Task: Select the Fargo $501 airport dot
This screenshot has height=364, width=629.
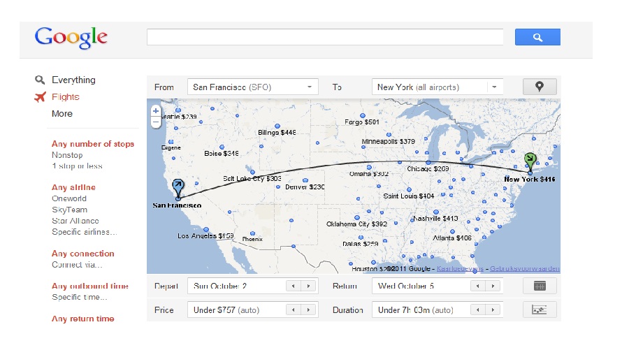Action: [x=363, y=115]
